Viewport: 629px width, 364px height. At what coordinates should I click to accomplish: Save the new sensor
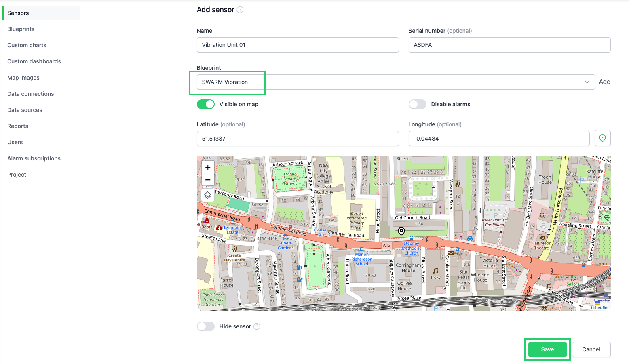[547, 349]
